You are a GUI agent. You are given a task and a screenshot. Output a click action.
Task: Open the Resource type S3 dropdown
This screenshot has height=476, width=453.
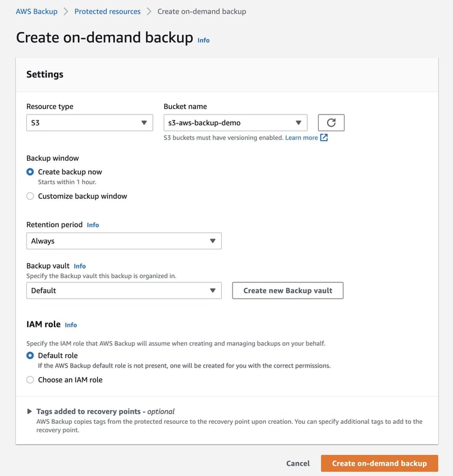(89, 123)
